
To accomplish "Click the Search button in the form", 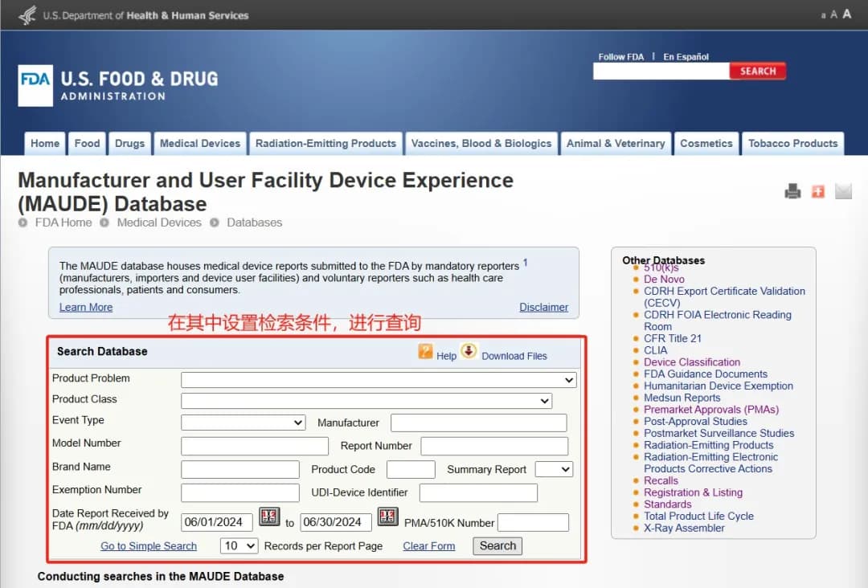I will 497,546.
